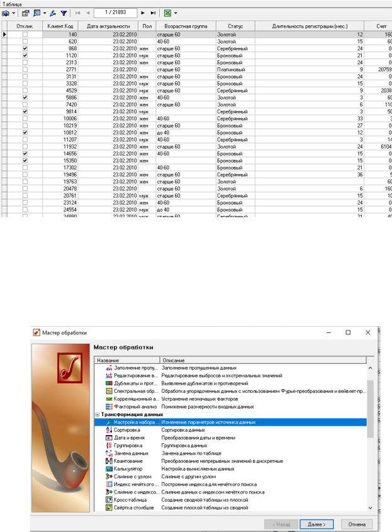The width and height of the screenshot is (392, 532).
Task: Toggle Отклик checkbox for client 620
Action: pos(25,42)
